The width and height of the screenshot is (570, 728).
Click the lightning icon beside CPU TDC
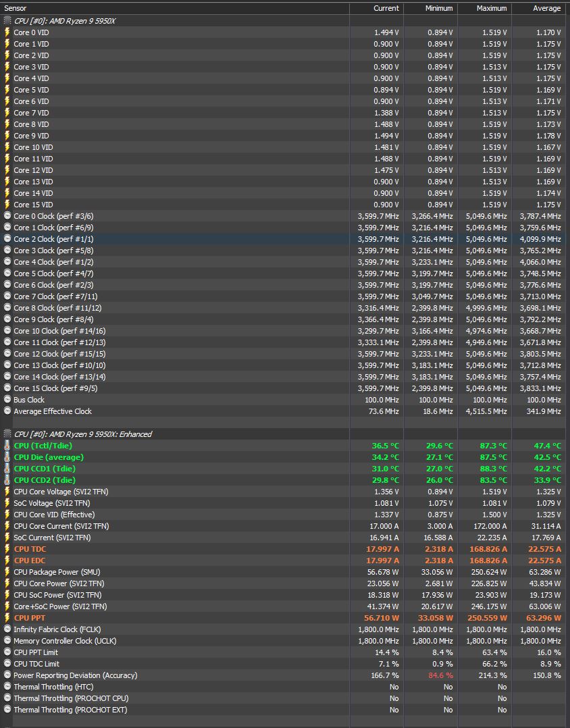click(x=7, y=549)
